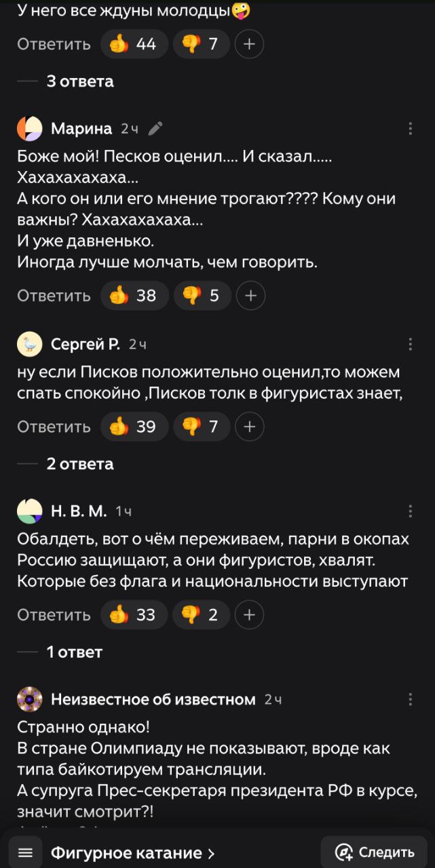Add reaction plus on Н. В. М.'s comment
The height and width of the screenshot is (868, 435).
pyautogui.click(x=249, y=615)
